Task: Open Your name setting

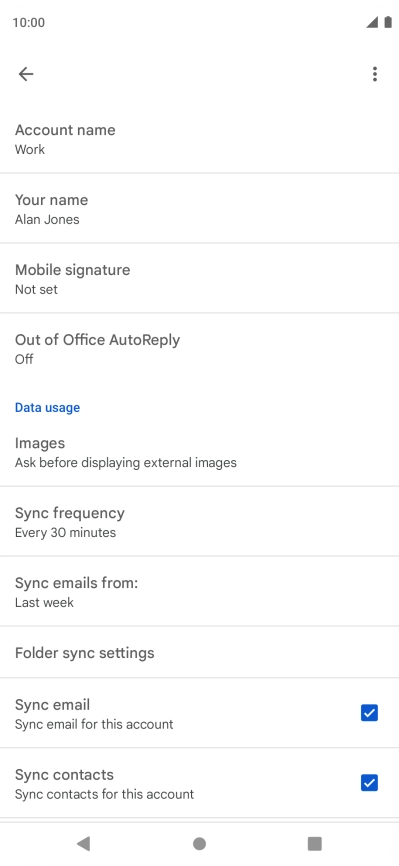Action: point(200,209)
